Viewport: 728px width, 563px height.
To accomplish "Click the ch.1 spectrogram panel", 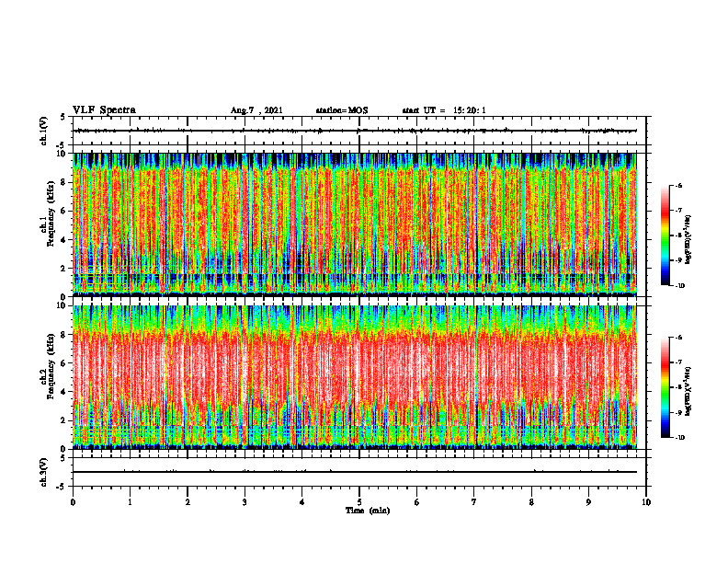I will [x=355, y=224].
